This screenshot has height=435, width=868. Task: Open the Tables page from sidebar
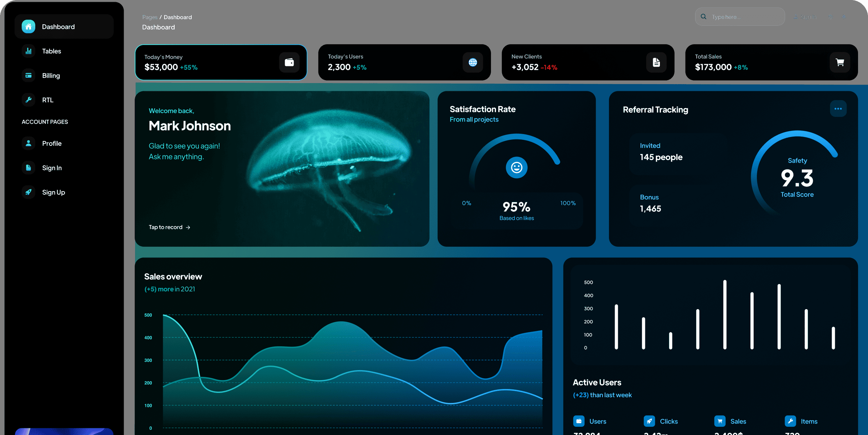point(64,51)
